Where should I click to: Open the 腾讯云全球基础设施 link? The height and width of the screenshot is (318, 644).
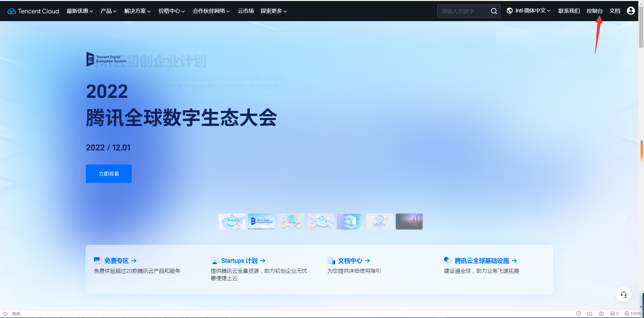(482, 261)
